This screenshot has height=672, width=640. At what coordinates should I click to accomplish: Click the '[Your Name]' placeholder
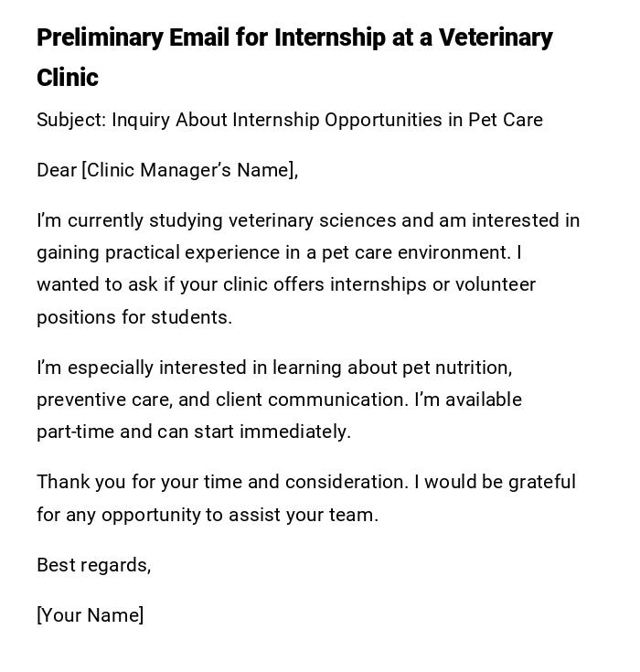pyautogui.click(x=90, y=615)
